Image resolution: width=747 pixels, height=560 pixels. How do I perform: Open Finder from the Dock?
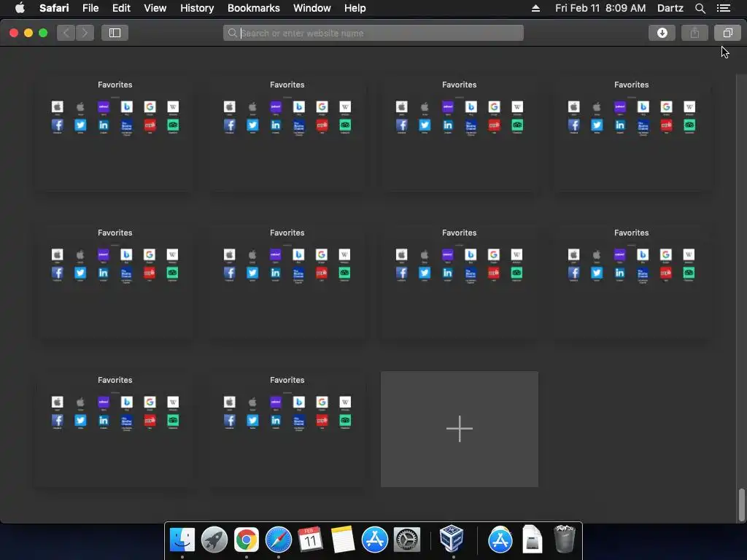tap(182, 540)
